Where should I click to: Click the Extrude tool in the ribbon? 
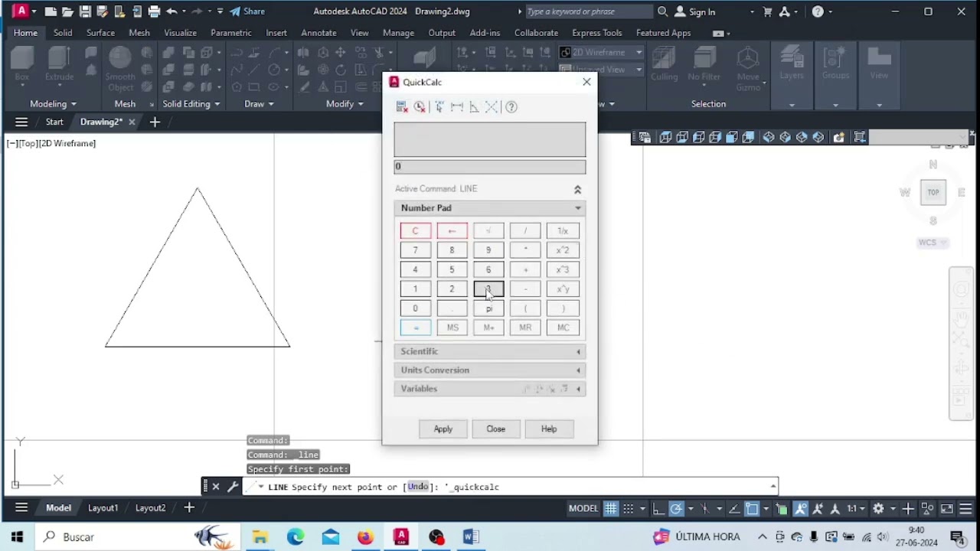(x=59, y=64)
